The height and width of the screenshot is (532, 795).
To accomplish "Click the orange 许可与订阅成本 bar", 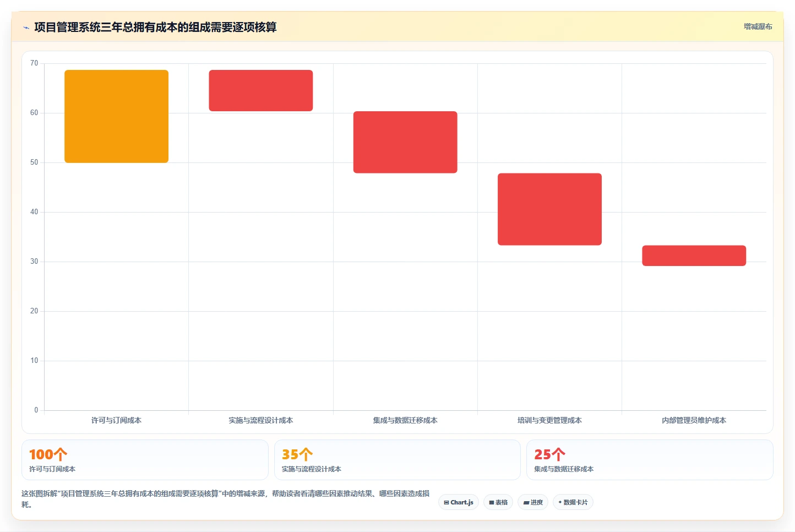I will 117,116.
